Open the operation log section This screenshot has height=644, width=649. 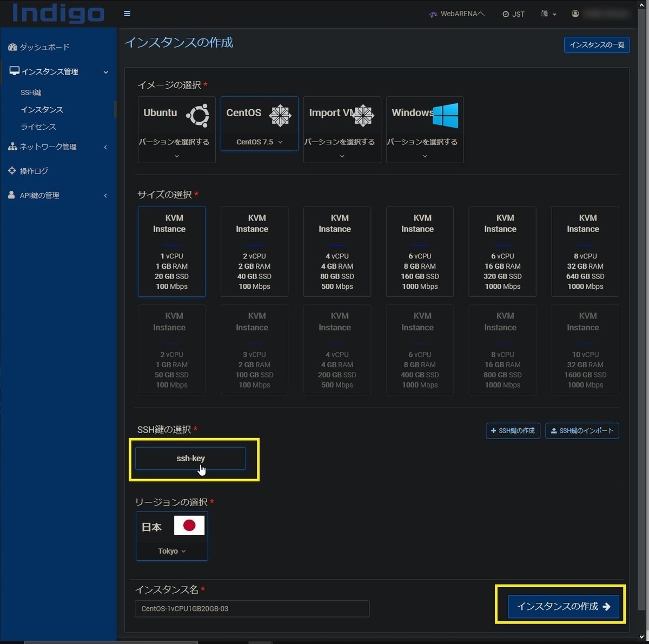pyautogui.click(x=34, y=171)
